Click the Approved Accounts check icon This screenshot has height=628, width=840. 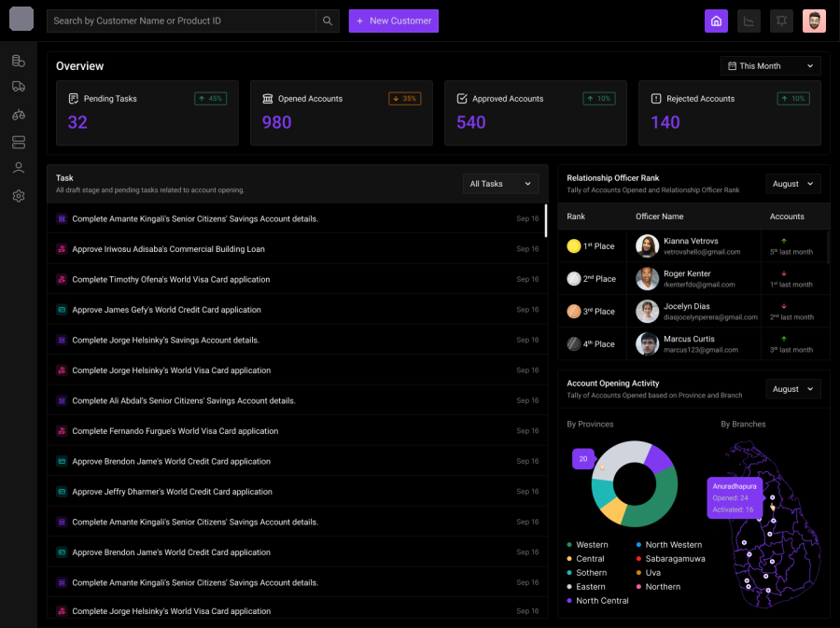(462, 99)
